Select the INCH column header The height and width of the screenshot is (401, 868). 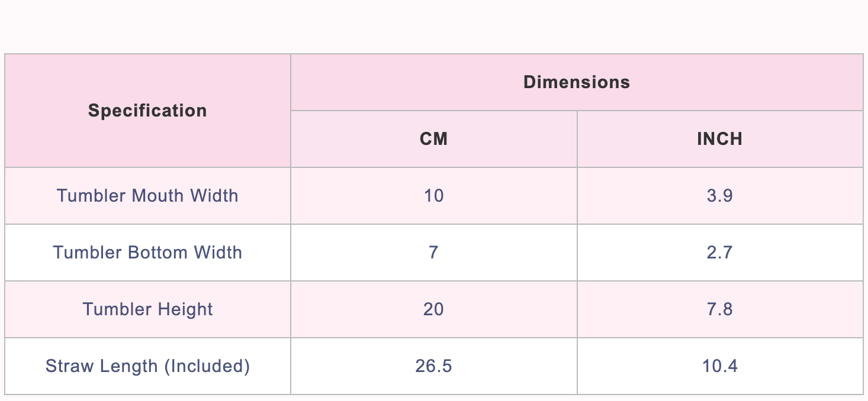(720, 139)
